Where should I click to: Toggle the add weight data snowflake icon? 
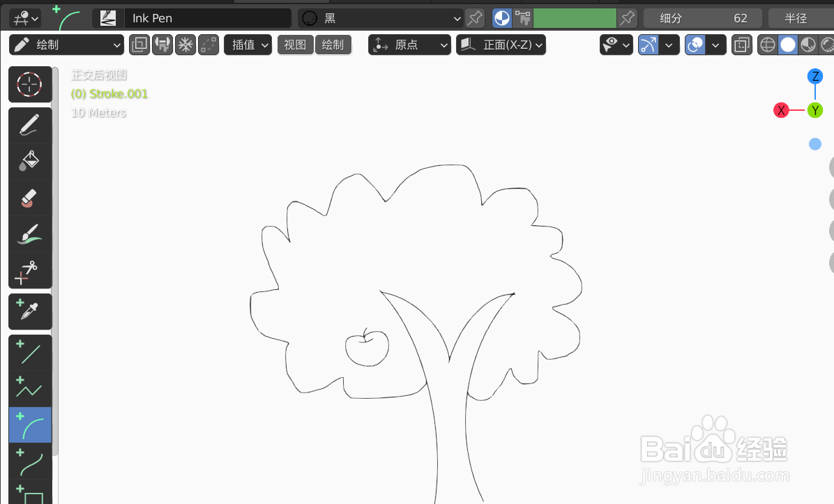(x=185, y=45)
